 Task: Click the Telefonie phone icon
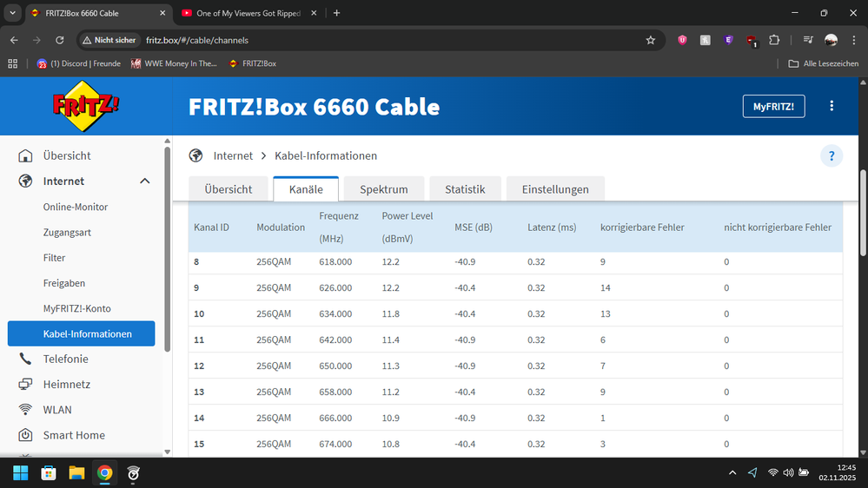tap(25, 359)
